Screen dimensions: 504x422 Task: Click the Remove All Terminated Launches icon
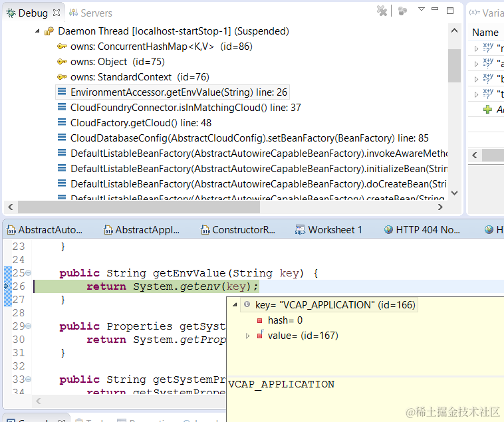(382, 11)
